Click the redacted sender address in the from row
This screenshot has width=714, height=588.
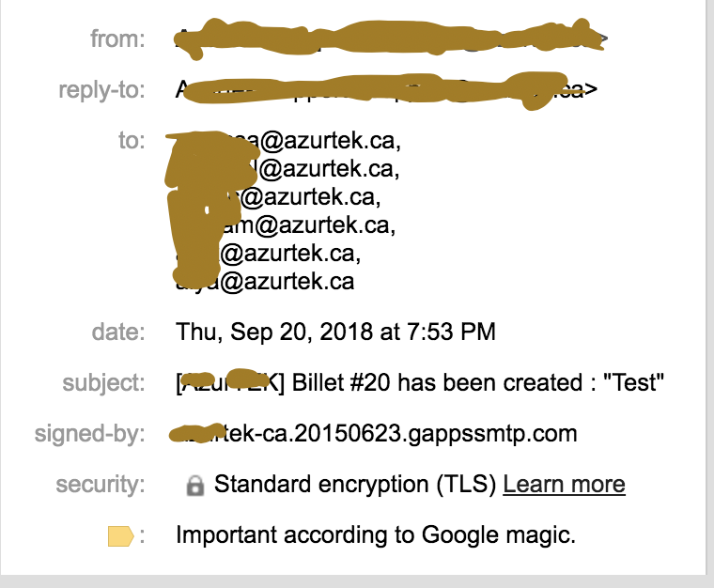click(385, 39)
